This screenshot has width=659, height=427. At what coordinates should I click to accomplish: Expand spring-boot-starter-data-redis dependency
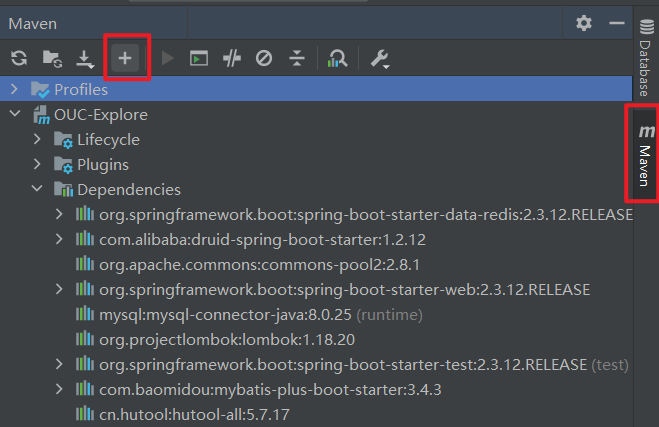[x=59, y=214]
